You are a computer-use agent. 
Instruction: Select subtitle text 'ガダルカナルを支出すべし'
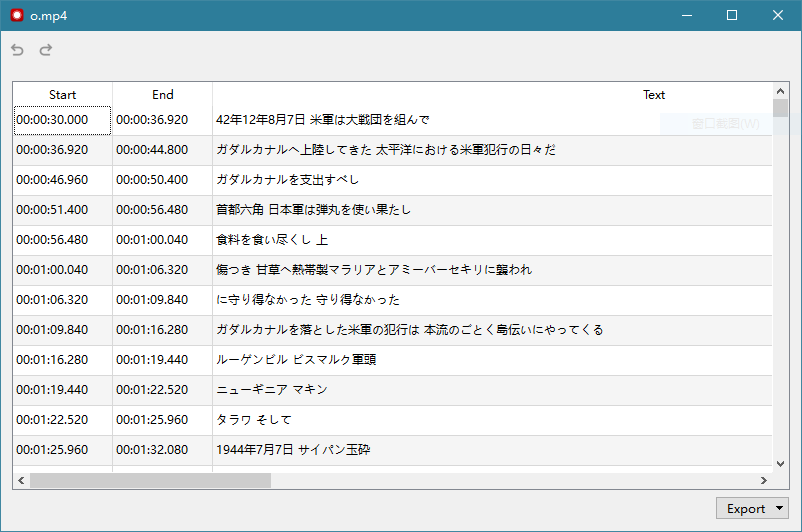287,180
